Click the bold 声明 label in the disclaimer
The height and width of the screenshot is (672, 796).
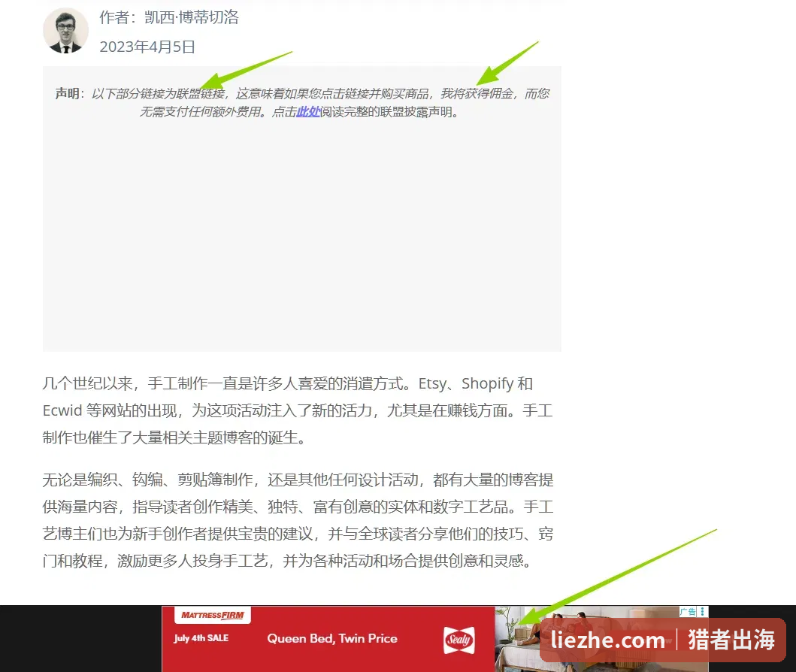tap(67, 93)
